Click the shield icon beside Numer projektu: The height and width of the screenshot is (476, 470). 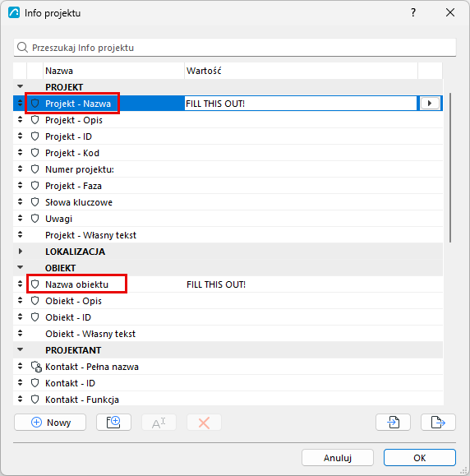click(35, 169)
